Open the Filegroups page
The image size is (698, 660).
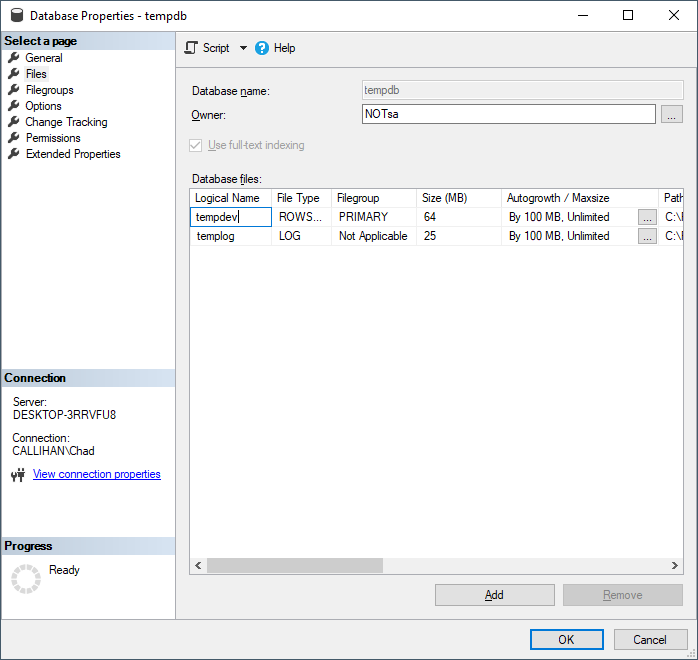pos(49,90)
